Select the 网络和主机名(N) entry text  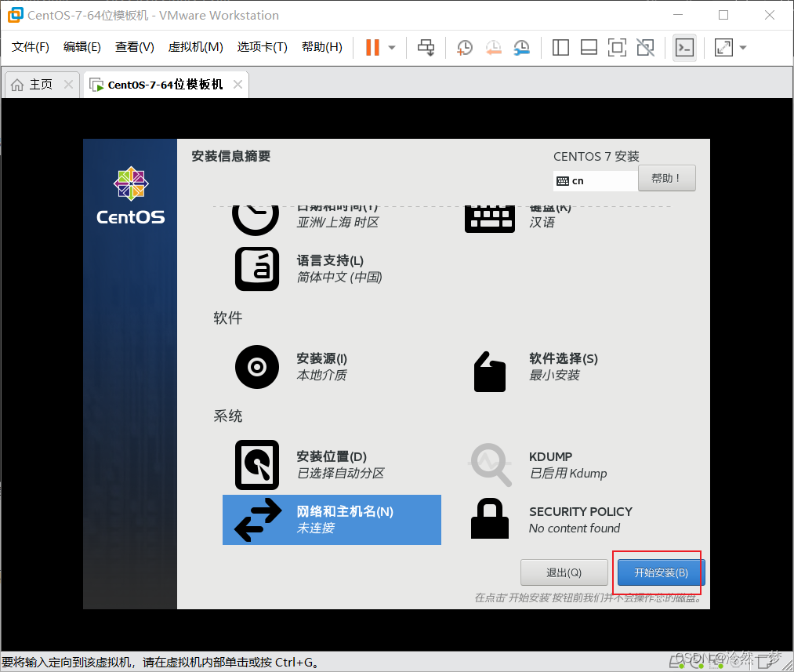[345, 511]
